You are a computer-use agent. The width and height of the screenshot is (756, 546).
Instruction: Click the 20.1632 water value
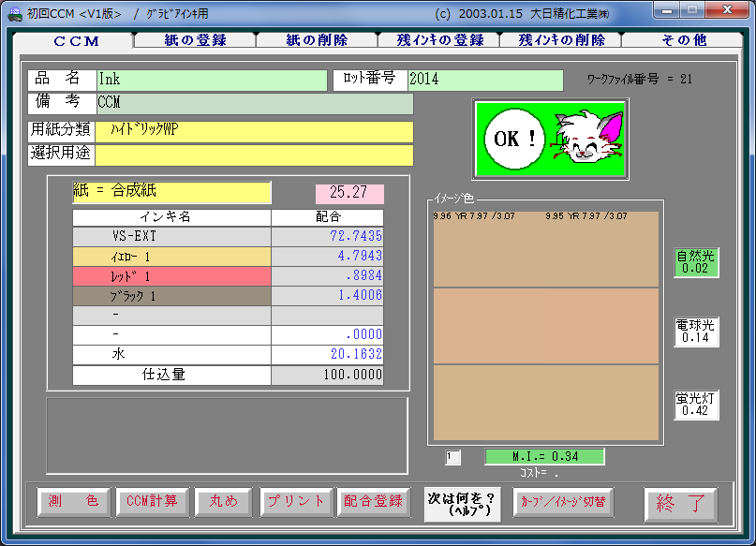click(327, 355)
